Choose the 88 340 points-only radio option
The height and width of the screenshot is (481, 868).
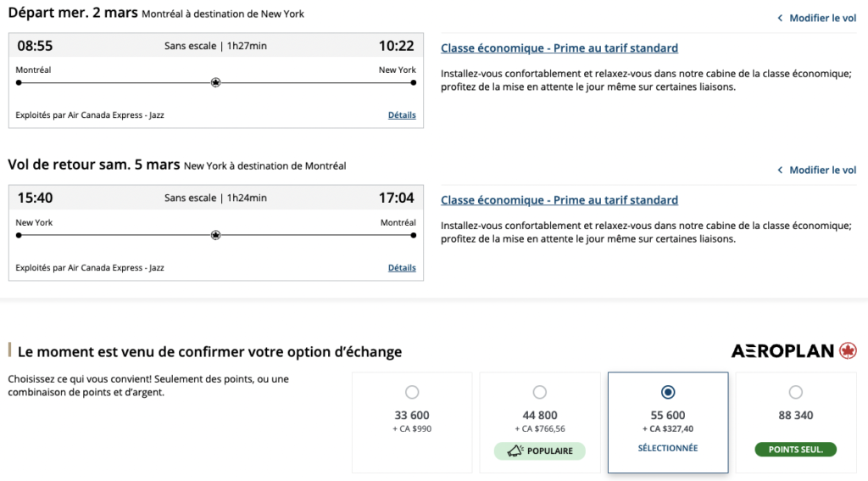795,392
